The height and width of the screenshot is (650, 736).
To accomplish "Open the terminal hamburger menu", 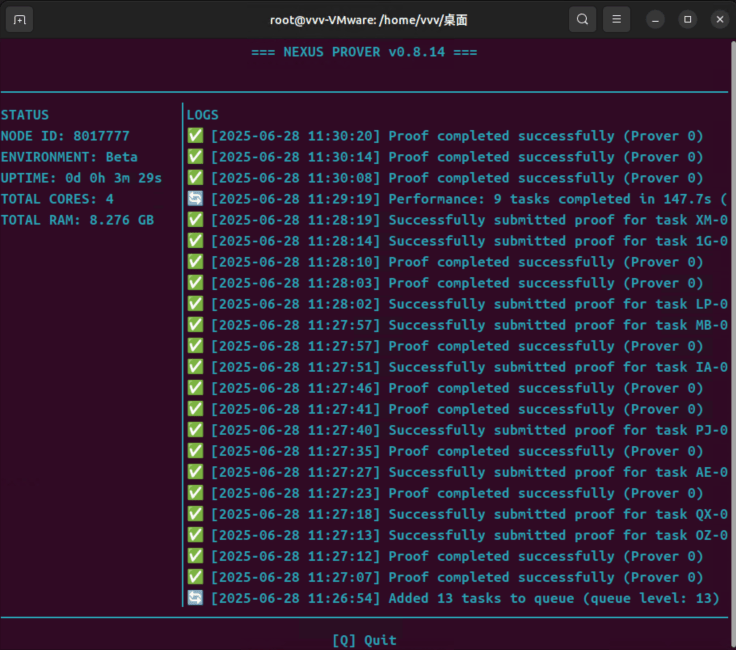I will click(616, 19).
